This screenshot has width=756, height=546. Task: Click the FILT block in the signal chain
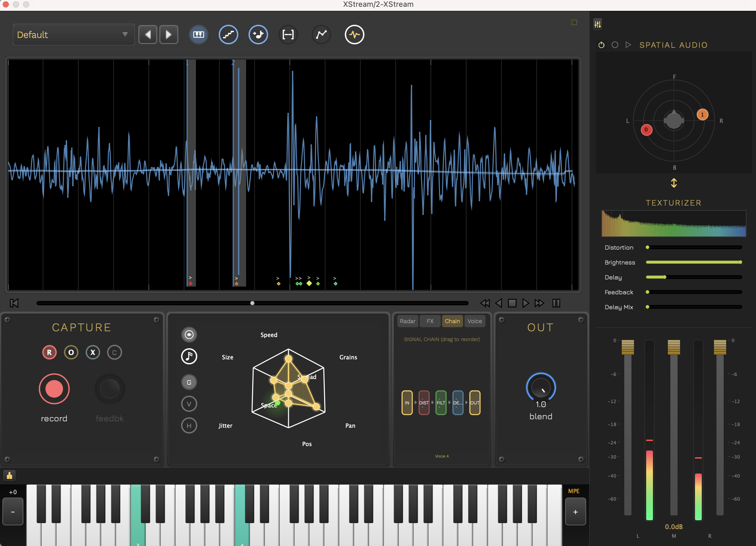(x=441, y=402)
